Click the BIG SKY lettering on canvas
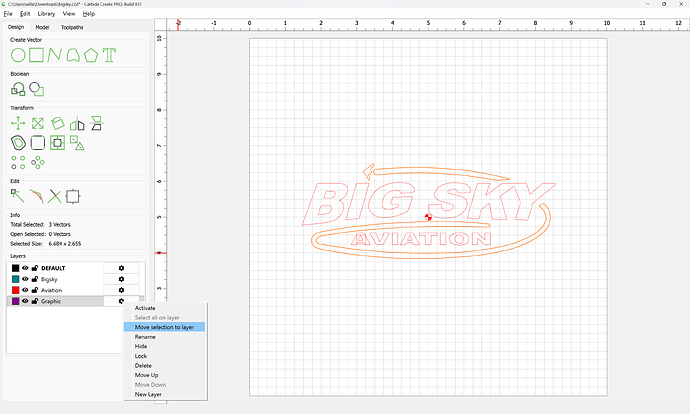 click(x=429, y=203)
